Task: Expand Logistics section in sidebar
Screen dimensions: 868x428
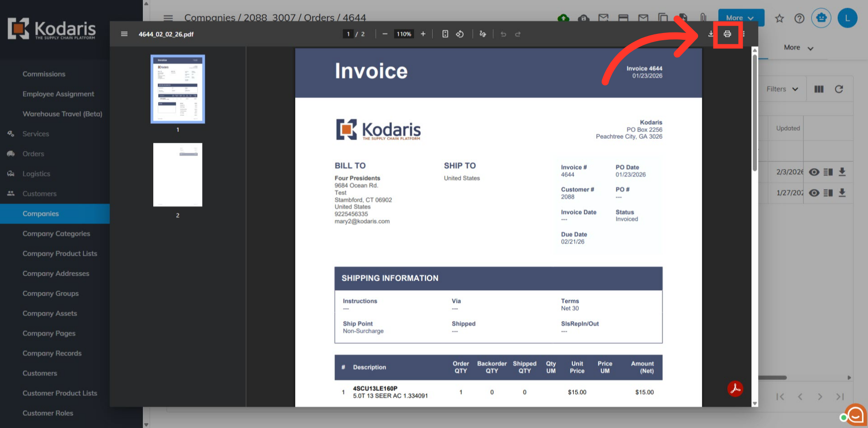Action: tap(36, 174)
